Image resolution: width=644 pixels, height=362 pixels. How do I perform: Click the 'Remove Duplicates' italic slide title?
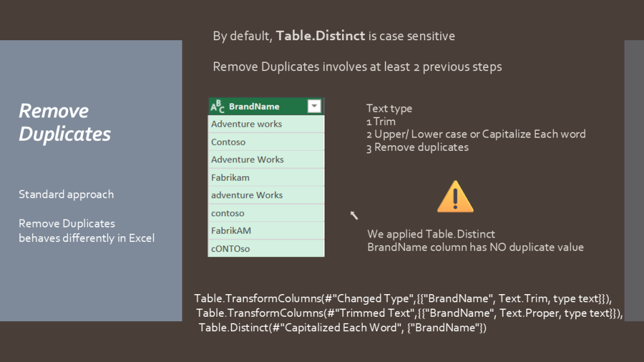[65, 122]
